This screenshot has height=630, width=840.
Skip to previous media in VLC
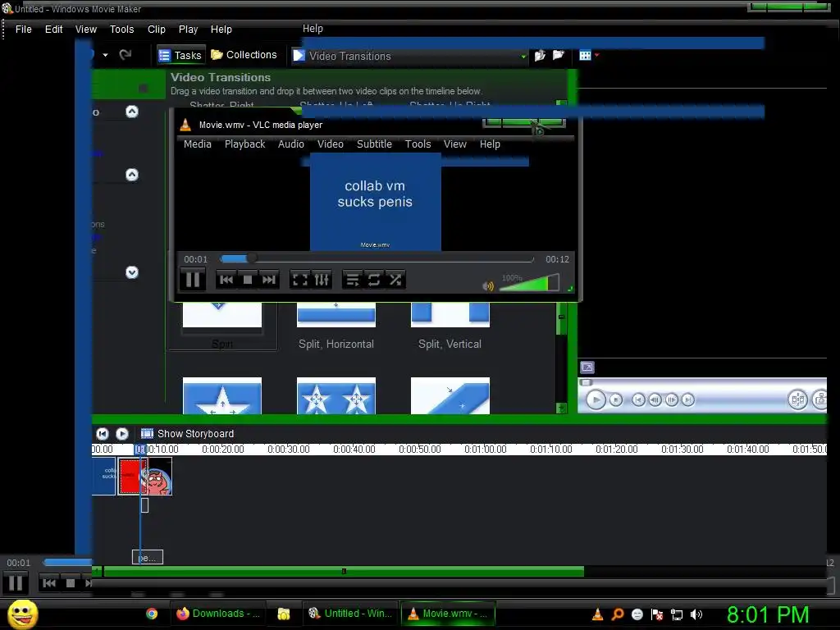click(226, 280)
